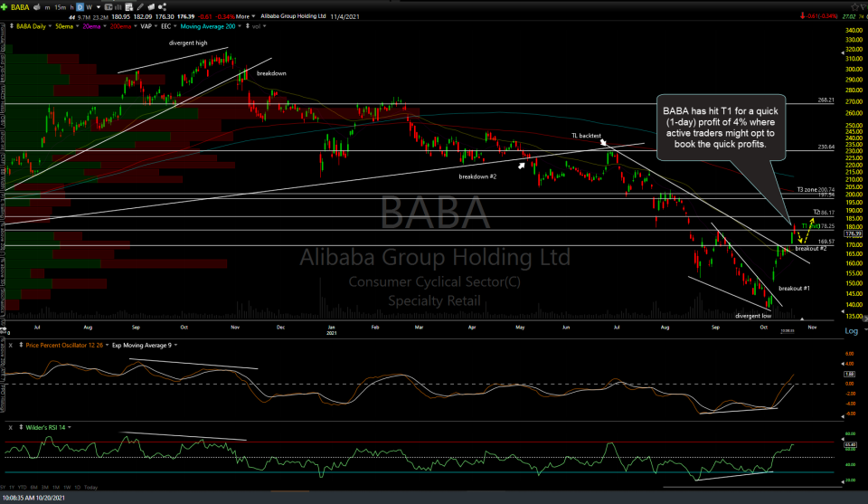Click the share chart icon
The height and width of the screenshot is (504, 868).
[x=162, y=7]
